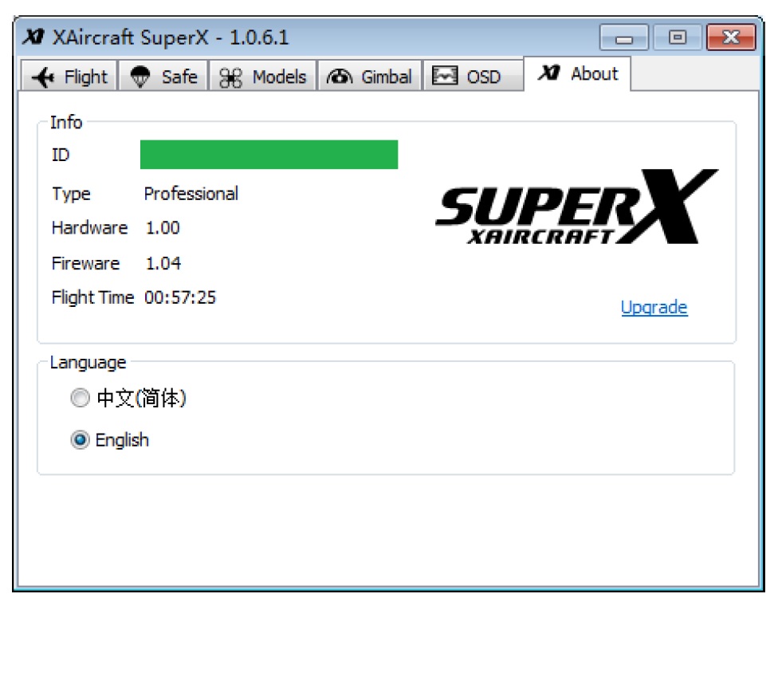
Task: Open the Upgrade link
Action: tap(654, 308)
